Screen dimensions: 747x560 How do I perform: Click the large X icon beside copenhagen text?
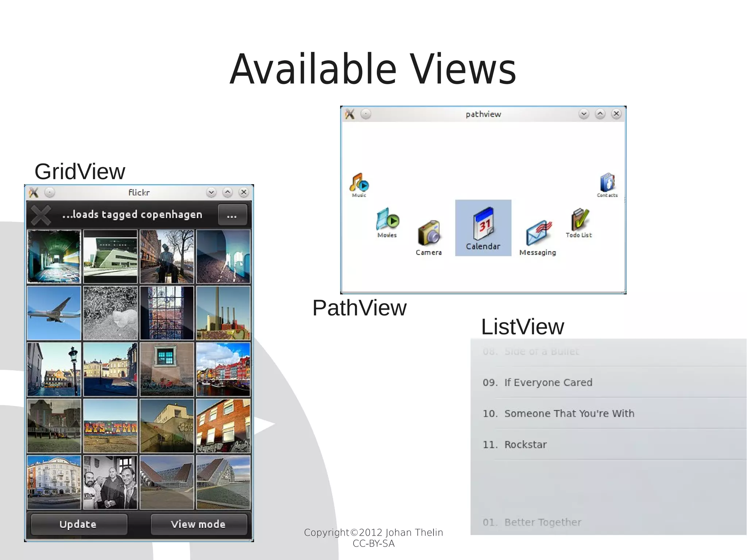[x=41, y=215]
